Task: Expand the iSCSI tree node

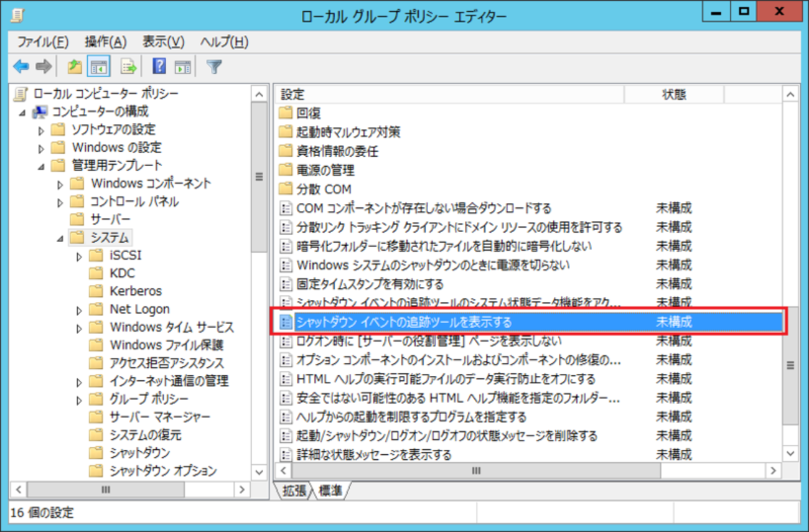Action: pyautogui.click(x=80, y=256)
